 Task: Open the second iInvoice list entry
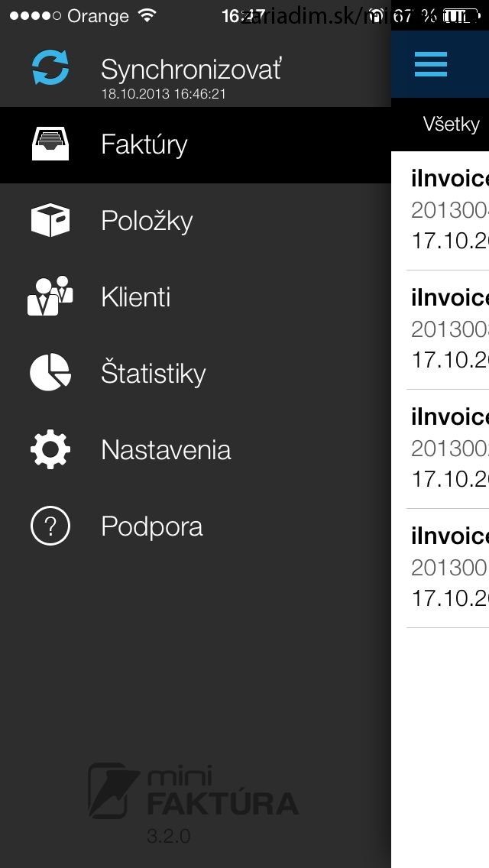coord(448,330)
